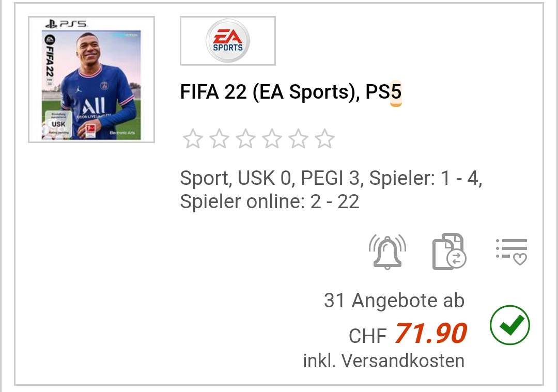Click the green availability checkmark icon
The height and width of the screenshot is (392, 558).
[x=509, y=325]
